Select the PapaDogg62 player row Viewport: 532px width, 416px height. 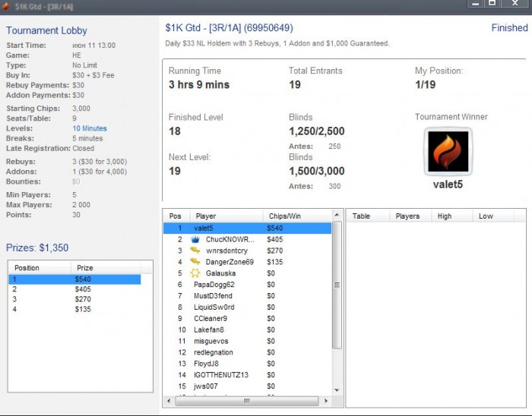[x=247, y=285]
